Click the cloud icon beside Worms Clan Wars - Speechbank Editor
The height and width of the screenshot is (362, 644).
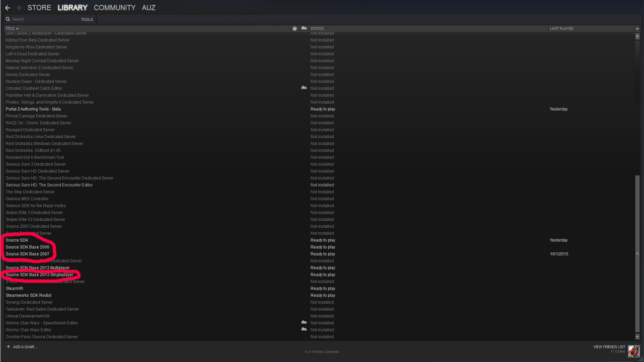point(304,322)
